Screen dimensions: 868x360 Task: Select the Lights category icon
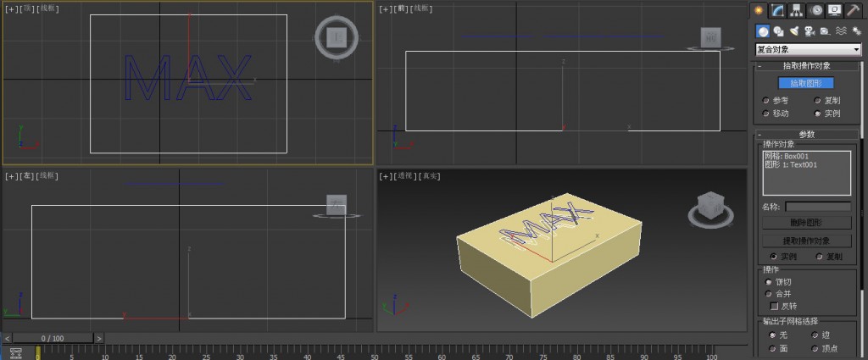pos(793,31)
